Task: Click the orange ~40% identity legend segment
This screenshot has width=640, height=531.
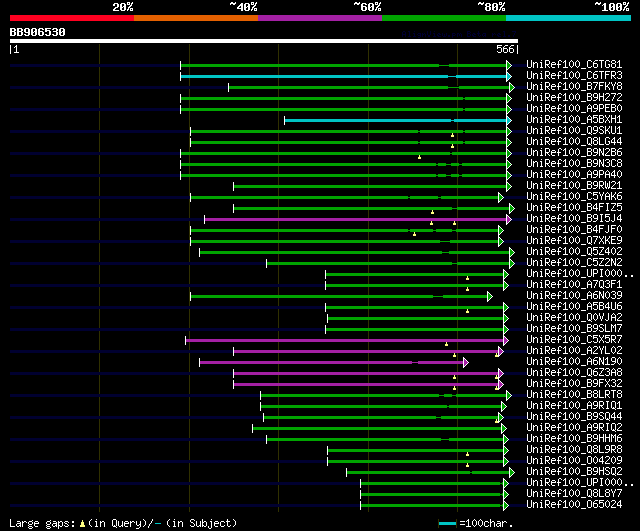Action: 196,18
